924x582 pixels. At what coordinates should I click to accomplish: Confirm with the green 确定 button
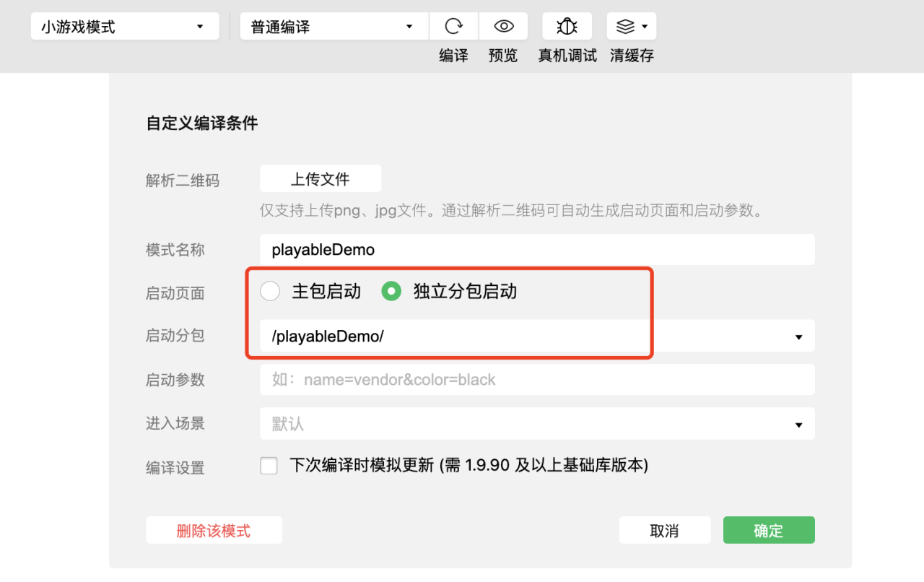click(x=769, y=531)
